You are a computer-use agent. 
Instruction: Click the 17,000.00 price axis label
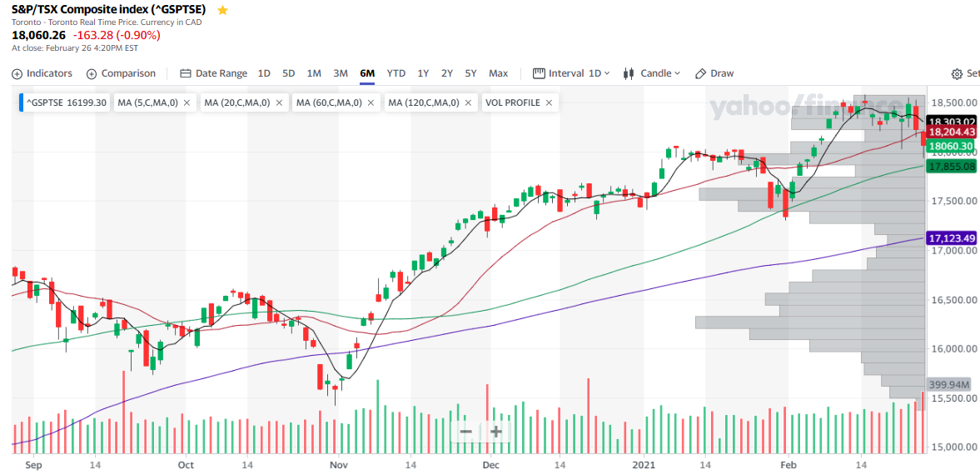point(953,250)
